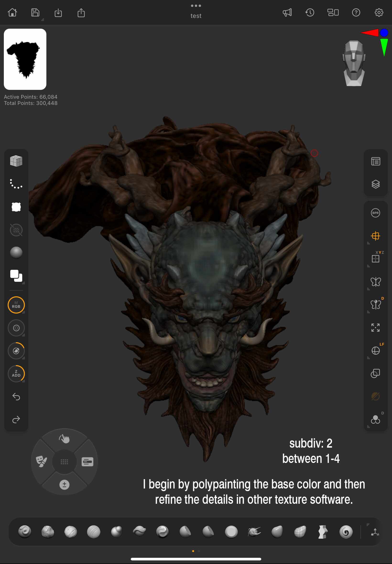Open the subtool layers stack icon
392x564 pixels.
(x=375, y=184)
